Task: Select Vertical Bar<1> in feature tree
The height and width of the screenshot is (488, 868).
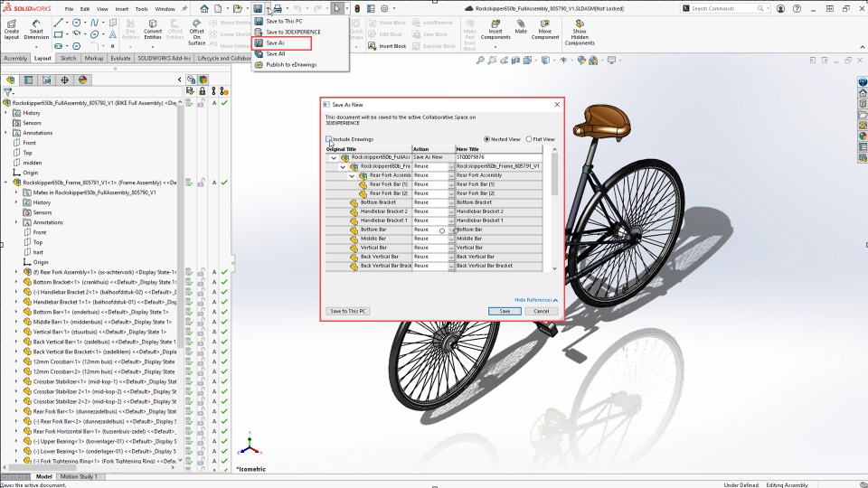Action: (x=99, y=332)
